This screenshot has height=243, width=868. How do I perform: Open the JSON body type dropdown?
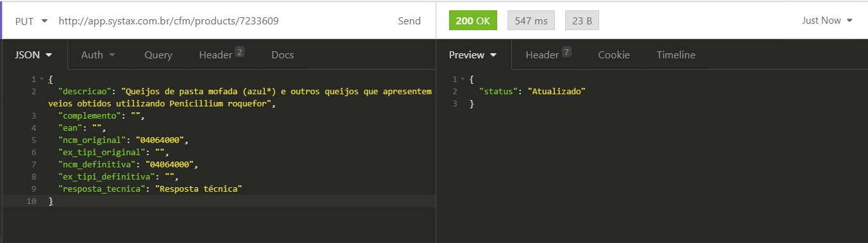tap(33, 55)
